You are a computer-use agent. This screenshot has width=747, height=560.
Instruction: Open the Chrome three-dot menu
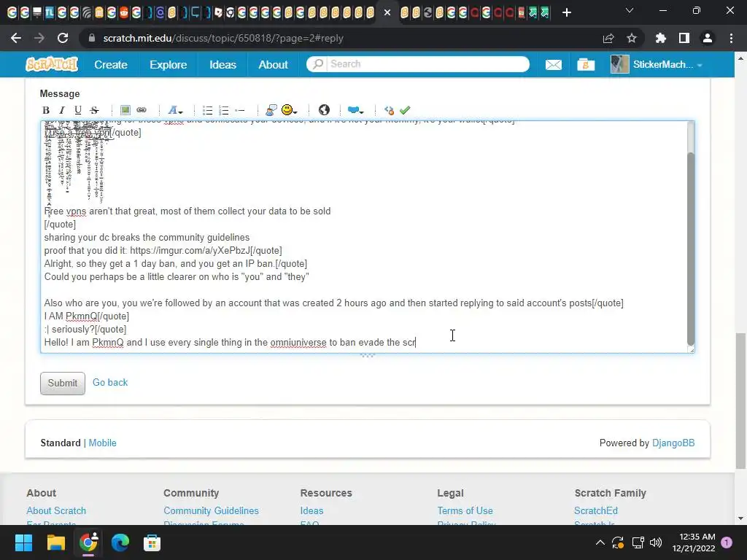click(731, 38)
